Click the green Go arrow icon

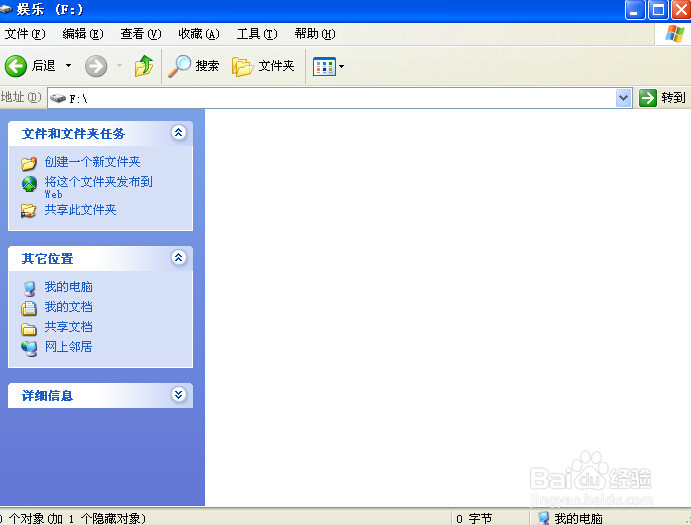648,98
